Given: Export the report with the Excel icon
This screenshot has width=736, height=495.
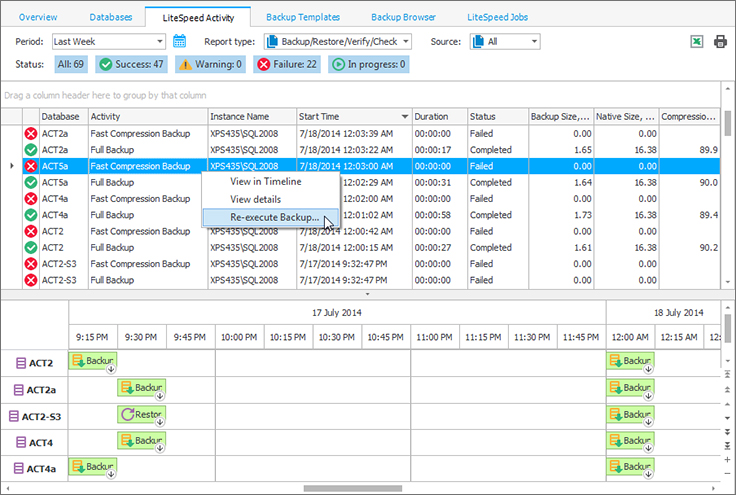Looking at the screenshot, I should tap(697, 41).
